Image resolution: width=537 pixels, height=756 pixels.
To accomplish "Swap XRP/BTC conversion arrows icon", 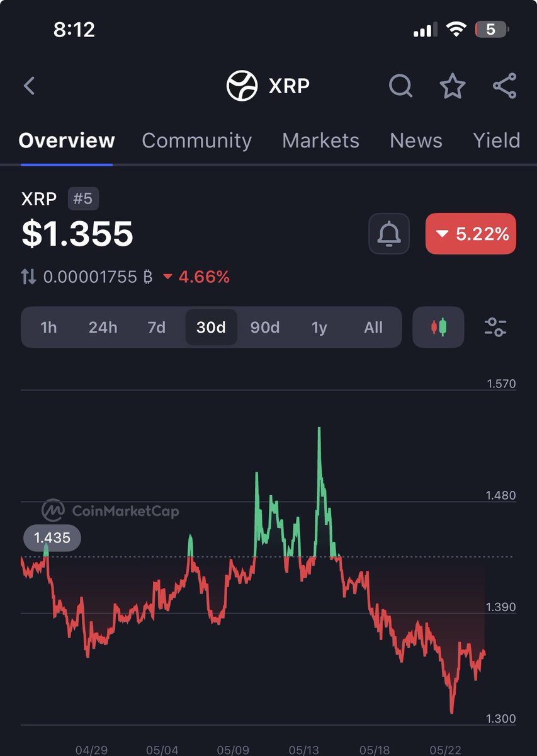I will [x=28, y=277].
